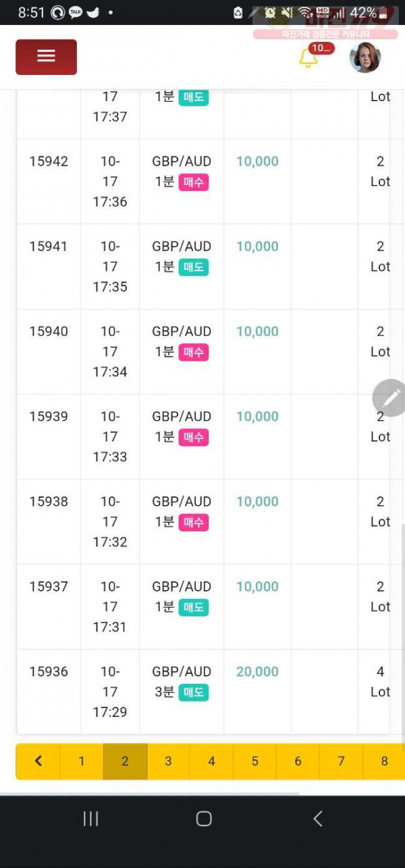Select the 20,000 amount in row 15936
Image resolution: width=405 pixels, height=868 pixels.
coord(257,672)
